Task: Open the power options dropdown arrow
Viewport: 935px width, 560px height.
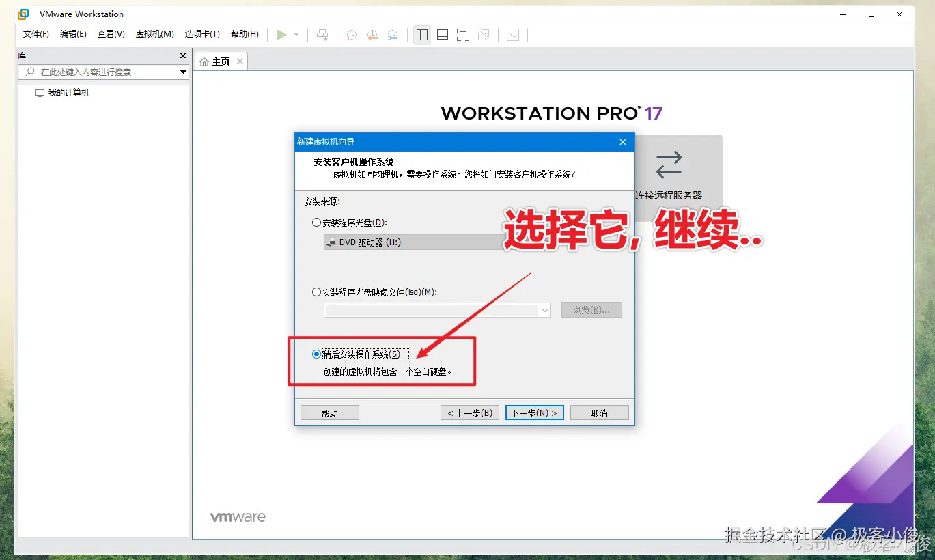Action: pos(296,35)
